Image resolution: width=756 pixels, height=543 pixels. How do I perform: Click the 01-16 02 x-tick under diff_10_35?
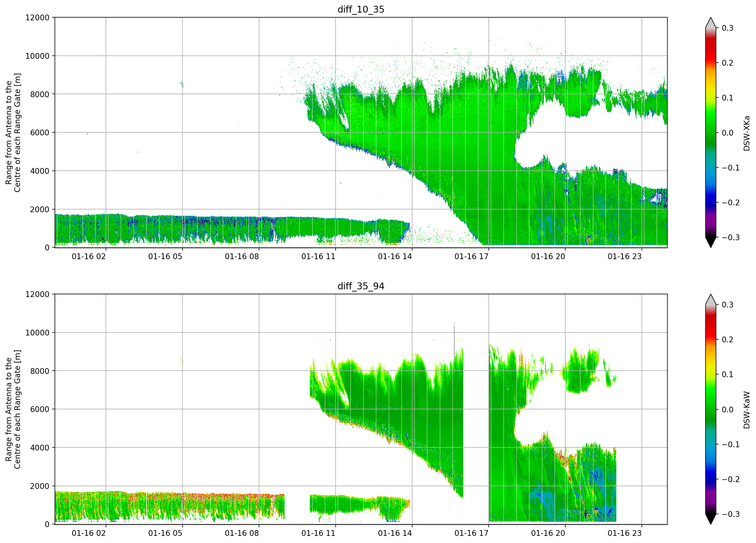(89, 256)
